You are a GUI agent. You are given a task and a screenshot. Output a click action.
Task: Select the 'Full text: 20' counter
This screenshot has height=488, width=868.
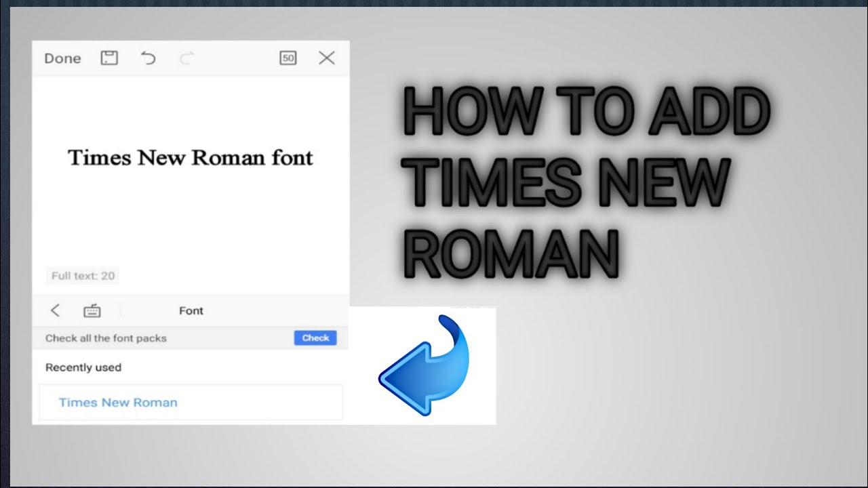coord(83,276)
